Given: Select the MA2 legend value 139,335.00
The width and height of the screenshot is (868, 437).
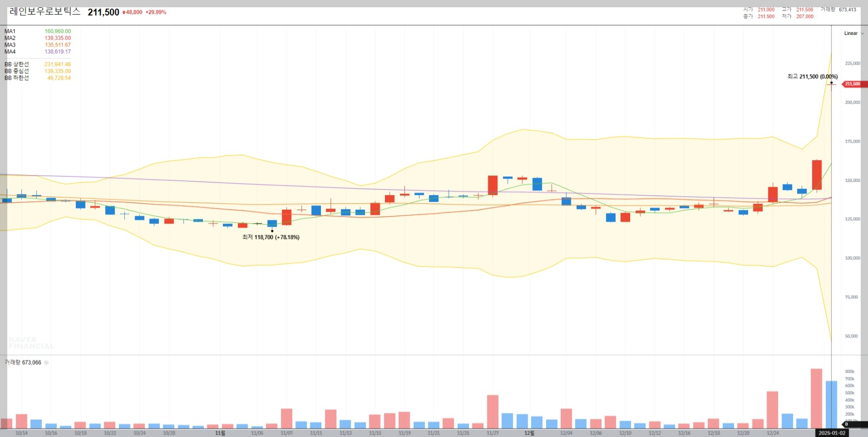Looking at the screenshot, I should coord(58,38).
